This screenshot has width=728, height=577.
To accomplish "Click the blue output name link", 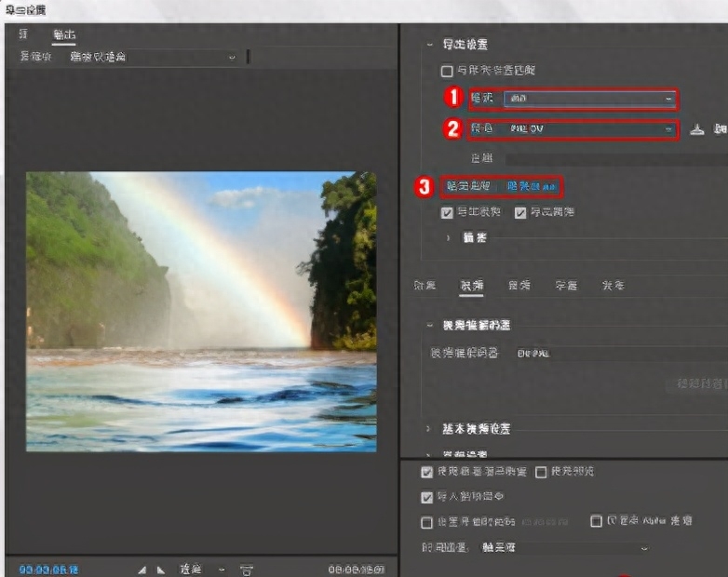I will point(533,187).
